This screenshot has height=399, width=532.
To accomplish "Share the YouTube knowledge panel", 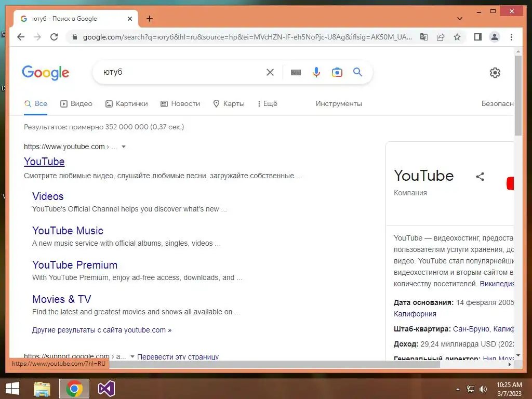I will coord(480,177).
